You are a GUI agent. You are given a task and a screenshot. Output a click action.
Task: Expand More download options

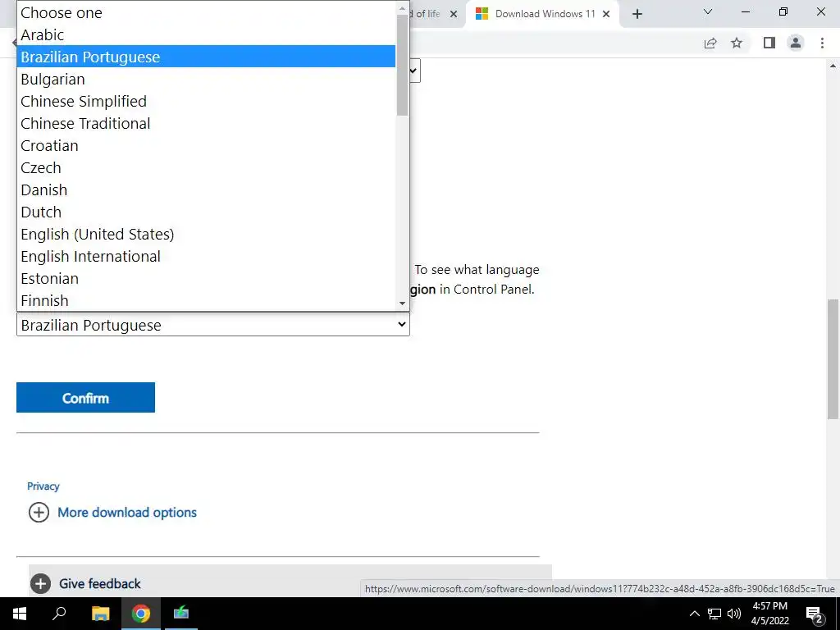click(127, 512)
